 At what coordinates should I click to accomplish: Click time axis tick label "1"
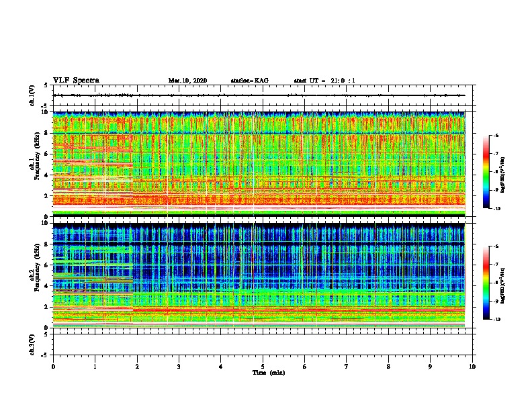point(95,367)
